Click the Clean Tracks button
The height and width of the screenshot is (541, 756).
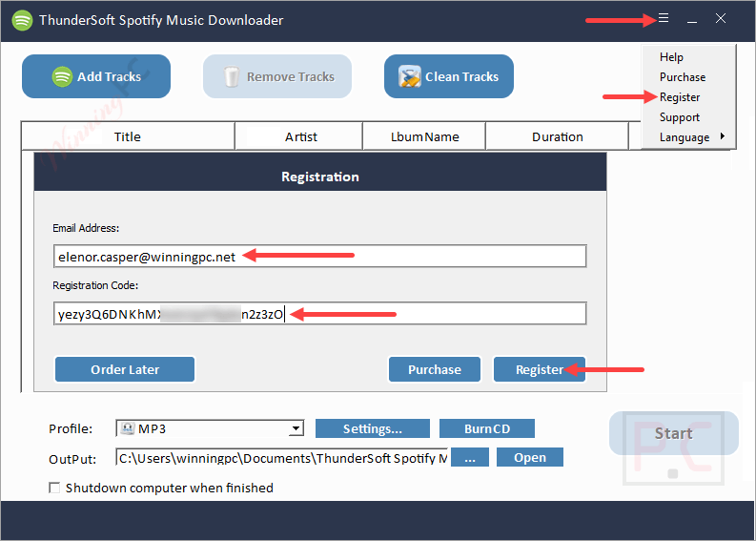click(449, 76)
